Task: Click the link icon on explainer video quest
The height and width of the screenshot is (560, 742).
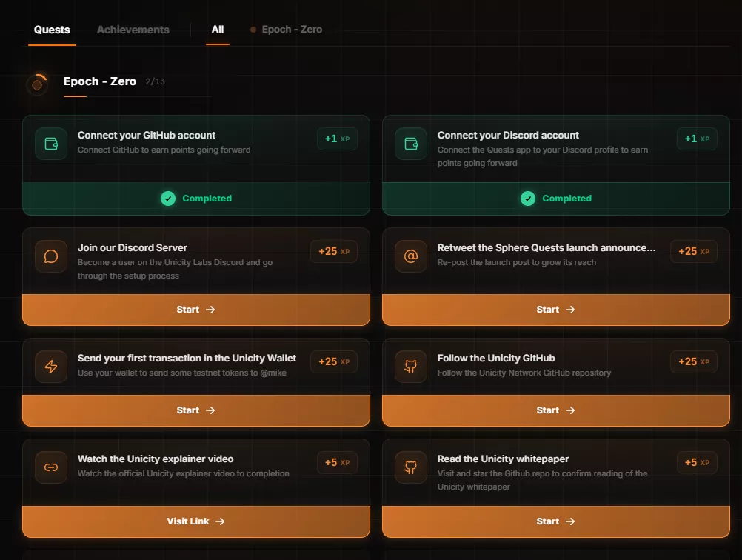Action: coord(51,467)
